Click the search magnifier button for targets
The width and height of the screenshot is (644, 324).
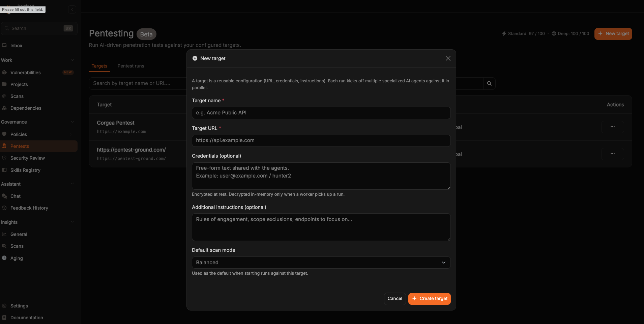click(x=489, y=83)
